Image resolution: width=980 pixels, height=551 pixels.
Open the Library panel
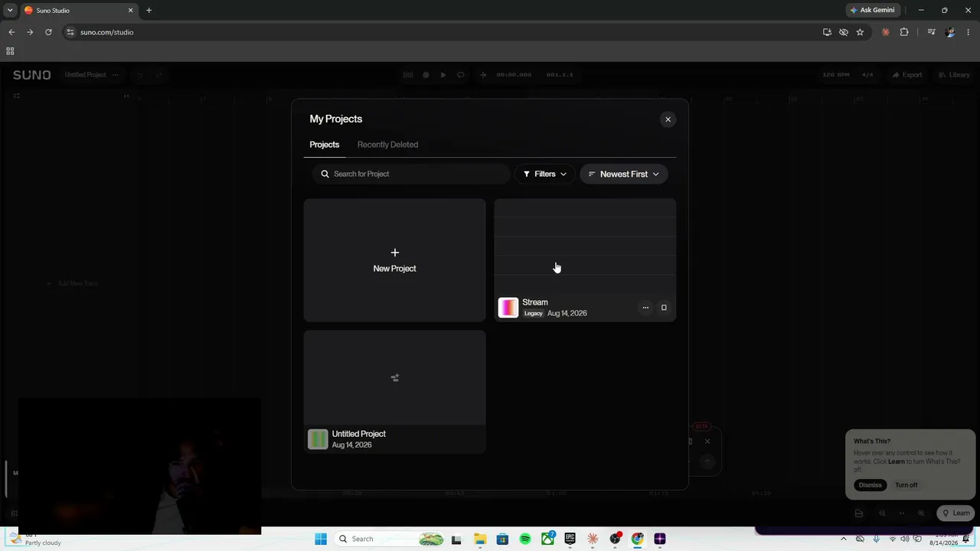point(954,75)
